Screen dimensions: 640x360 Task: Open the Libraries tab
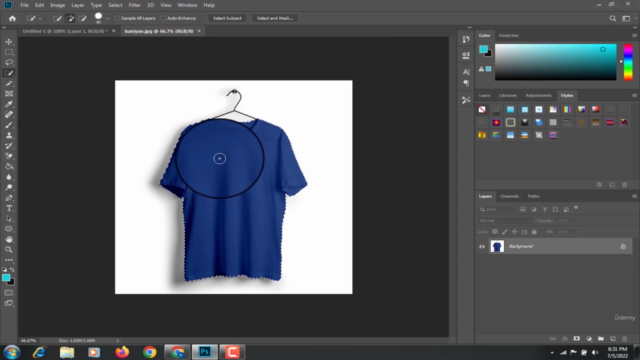tap(508, 96)
